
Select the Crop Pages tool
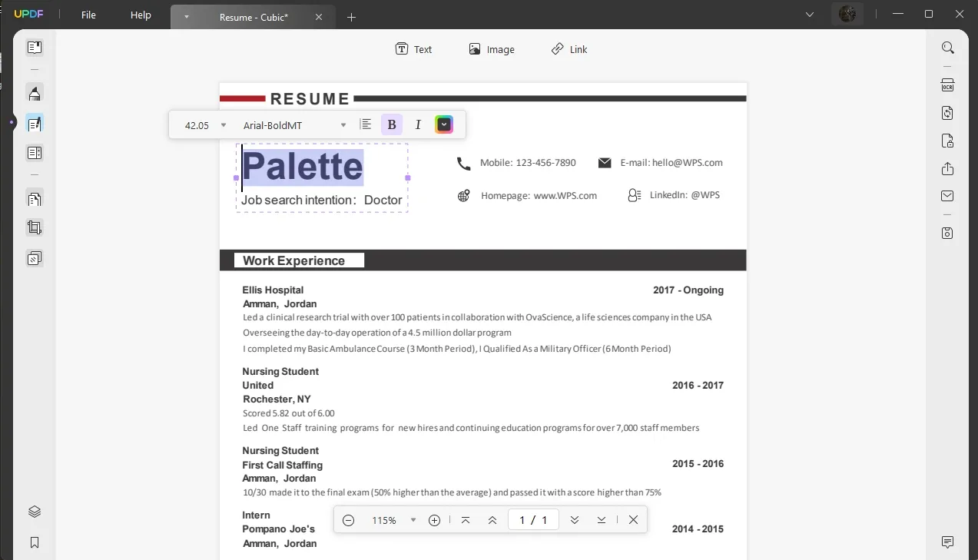pos(34,227)
